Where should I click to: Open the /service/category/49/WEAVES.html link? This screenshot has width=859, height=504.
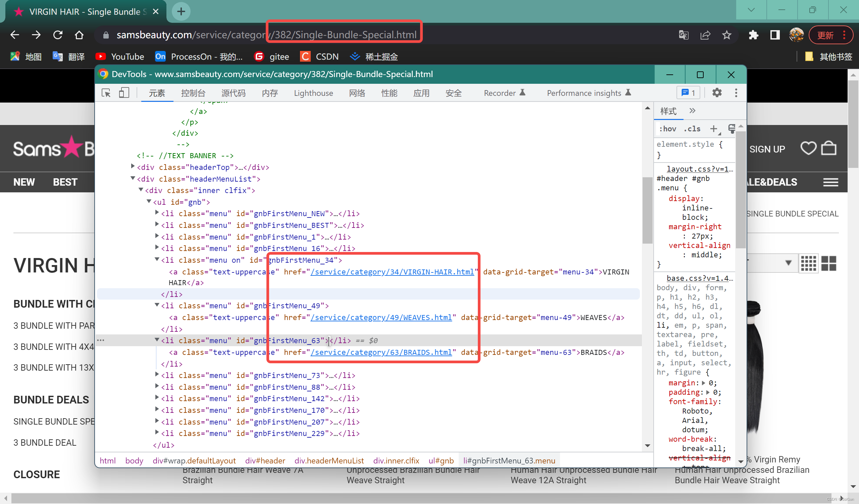[381, 317]
